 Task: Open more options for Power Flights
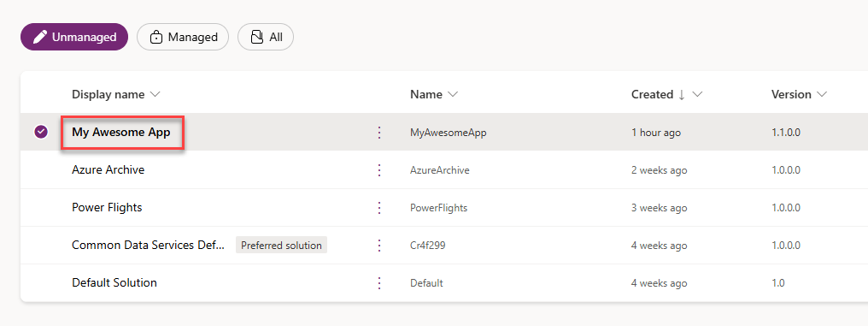coord(379,208)
